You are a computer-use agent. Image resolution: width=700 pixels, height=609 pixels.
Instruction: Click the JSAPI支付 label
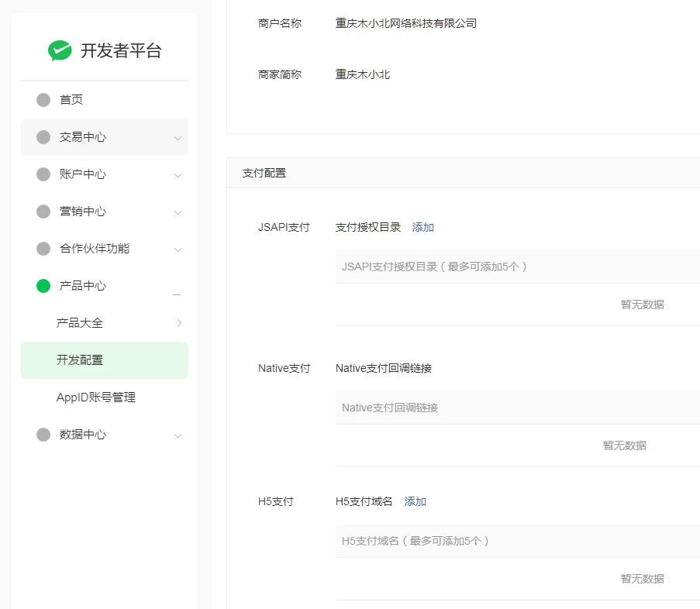coord(284,227)
